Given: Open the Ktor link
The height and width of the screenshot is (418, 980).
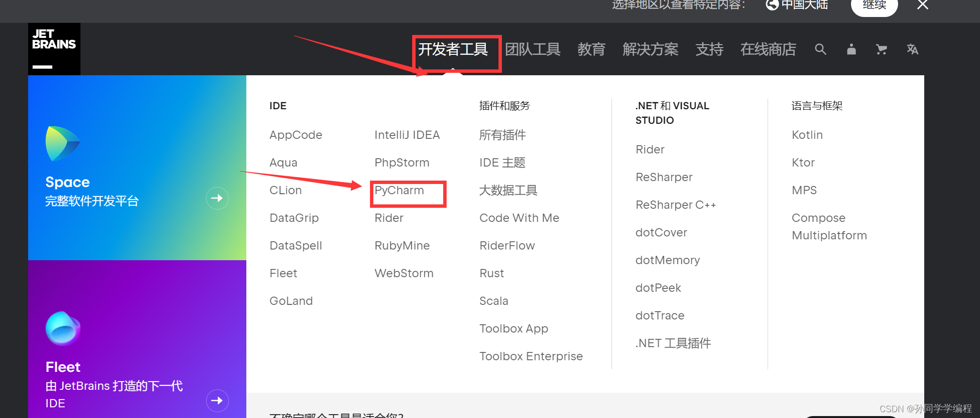Looking at the screenshot, I should click(x=803, y=163).
